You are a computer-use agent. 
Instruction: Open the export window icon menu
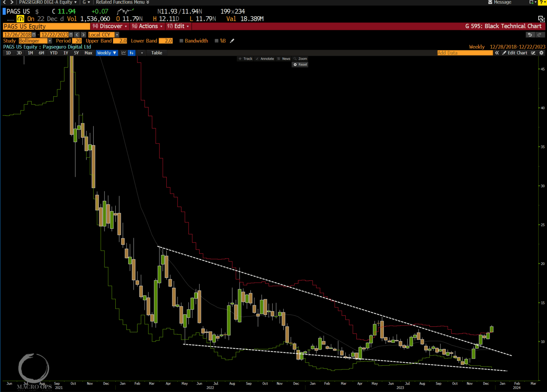pyautogui.click(x=533, y=2)
